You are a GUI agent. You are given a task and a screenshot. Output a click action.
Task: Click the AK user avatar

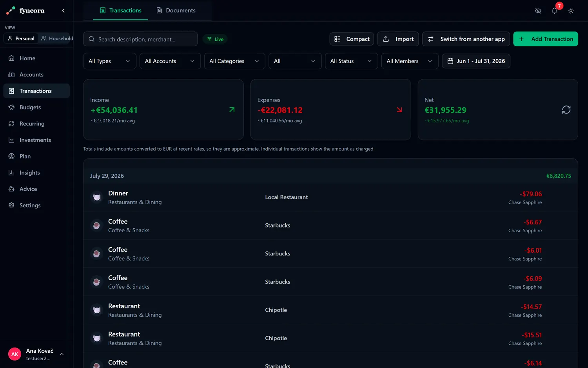[15, 354]
